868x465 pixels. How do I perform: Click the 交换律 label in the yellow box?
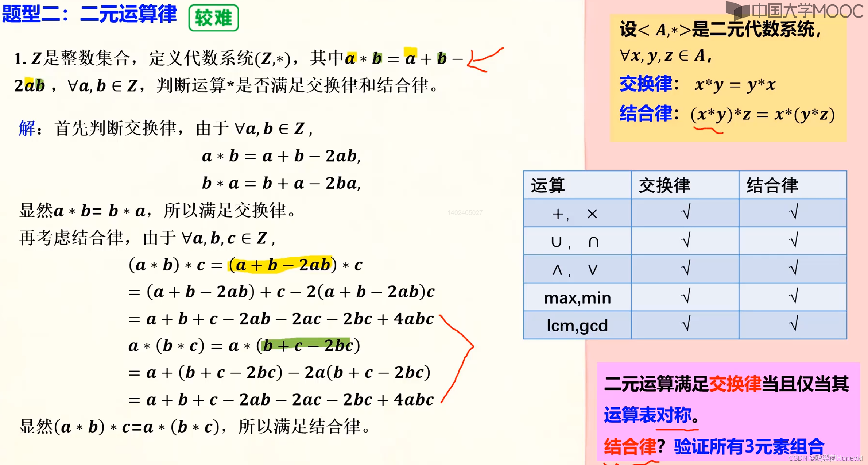tap(646, 84)
